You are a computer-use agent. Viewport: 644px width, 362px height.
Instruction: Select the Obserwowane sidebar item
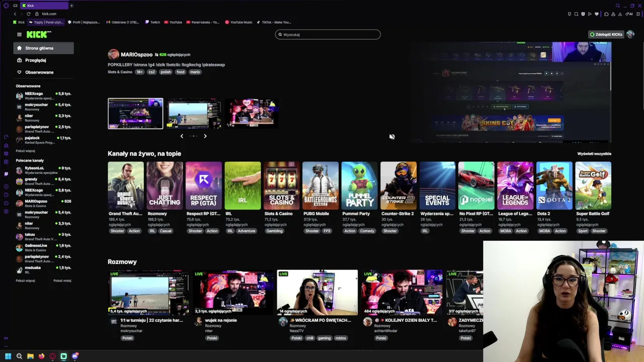point(43,72)
